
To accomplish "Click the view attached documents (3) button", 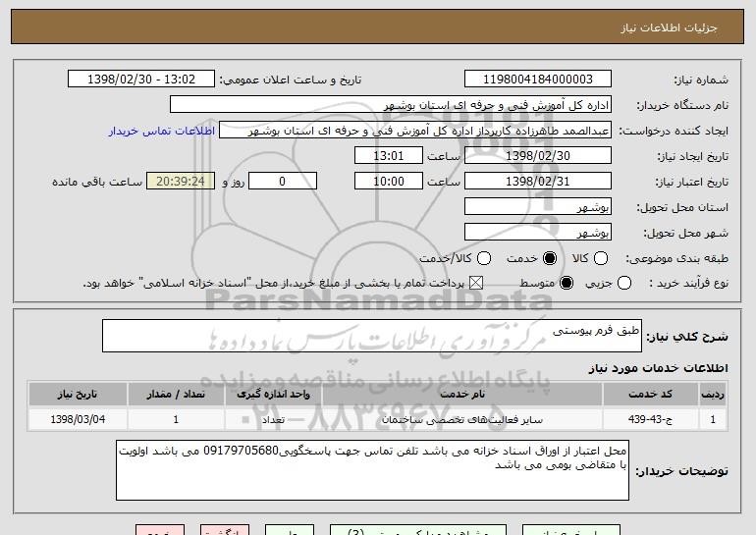I will (x=418, y=530).
